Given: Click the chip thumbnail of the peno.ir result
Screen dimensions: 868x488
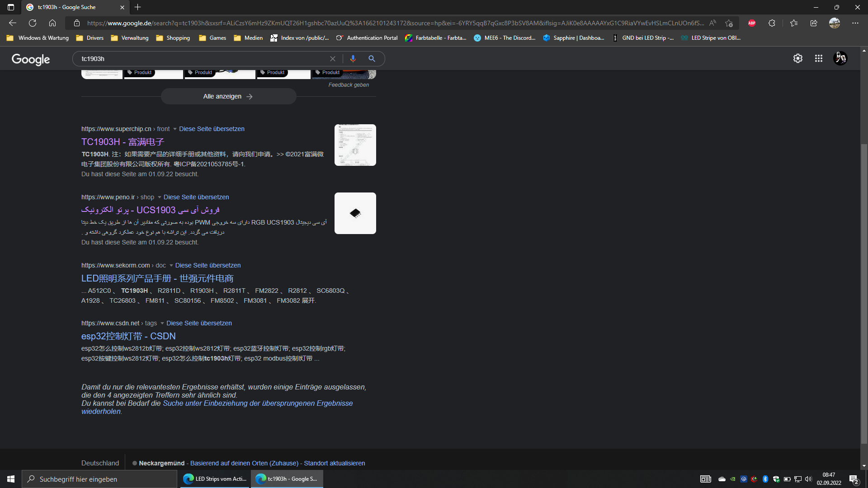Looking at the screenshot, I should (x=355, y=213).
